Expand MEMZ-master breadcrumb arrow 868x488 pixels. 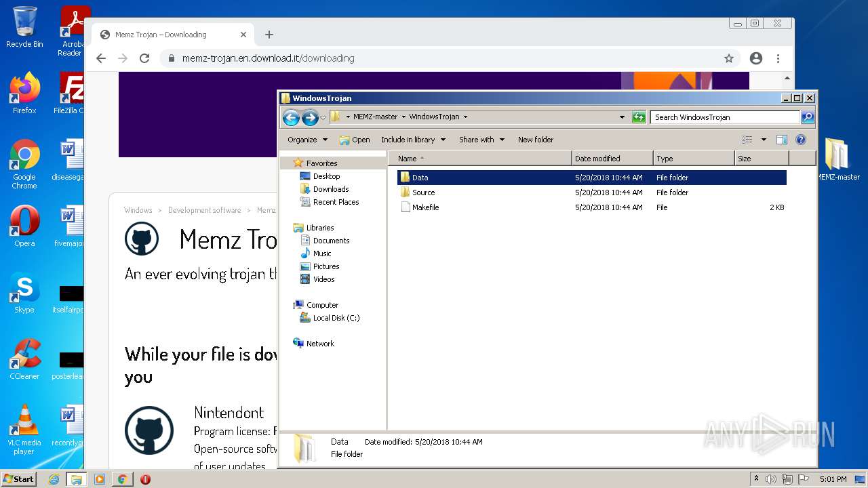pos(405,117)
